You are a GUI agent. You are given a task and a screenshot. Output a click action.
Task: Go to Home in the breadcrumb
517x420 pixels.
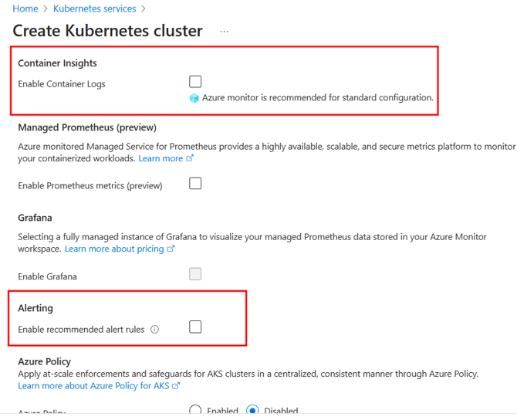click(25, 9)
